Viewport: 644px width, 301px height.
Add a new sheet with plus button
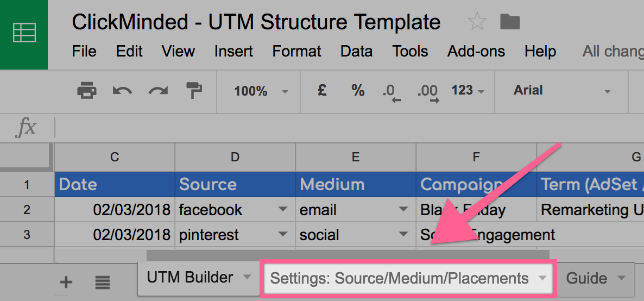point(66,281)
